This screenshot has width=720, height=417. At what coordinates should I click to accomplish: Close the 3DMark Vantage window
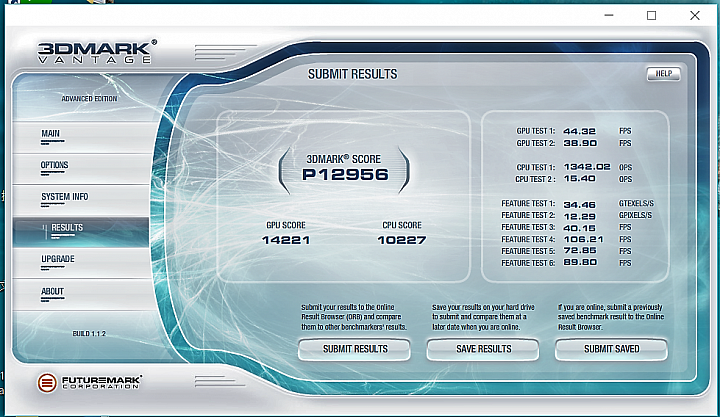(695, 16)
